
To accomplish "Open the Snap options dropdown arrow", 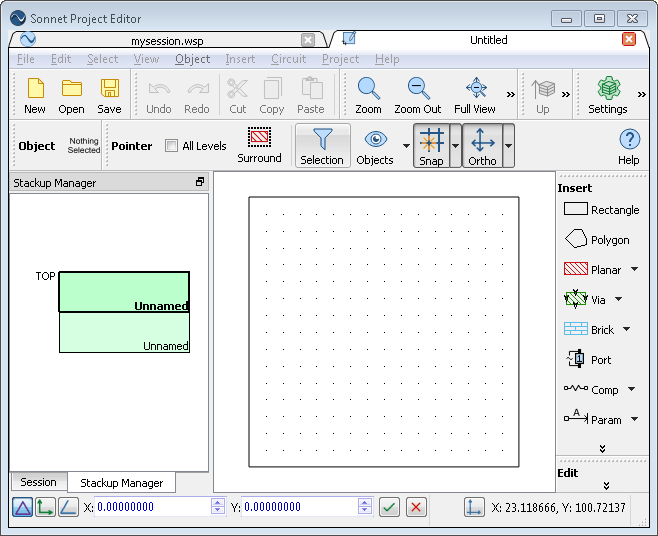I will [456, 146].
